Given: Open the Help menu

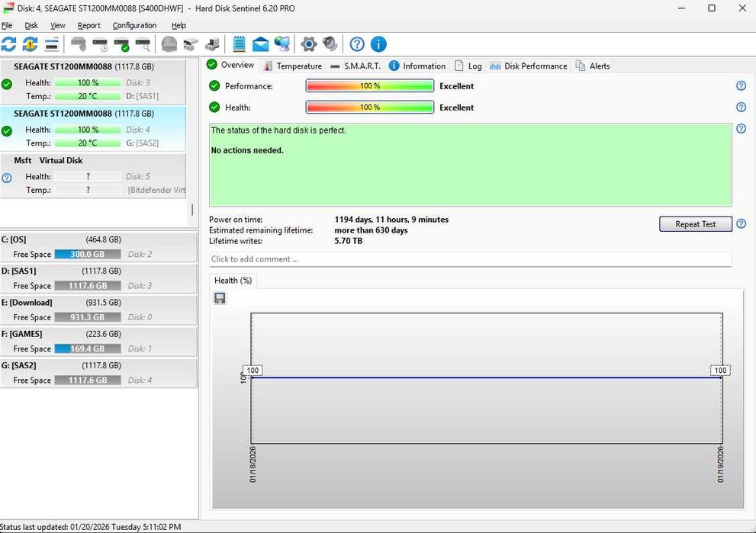Looking at the screenshot, I should click(179, 25).
